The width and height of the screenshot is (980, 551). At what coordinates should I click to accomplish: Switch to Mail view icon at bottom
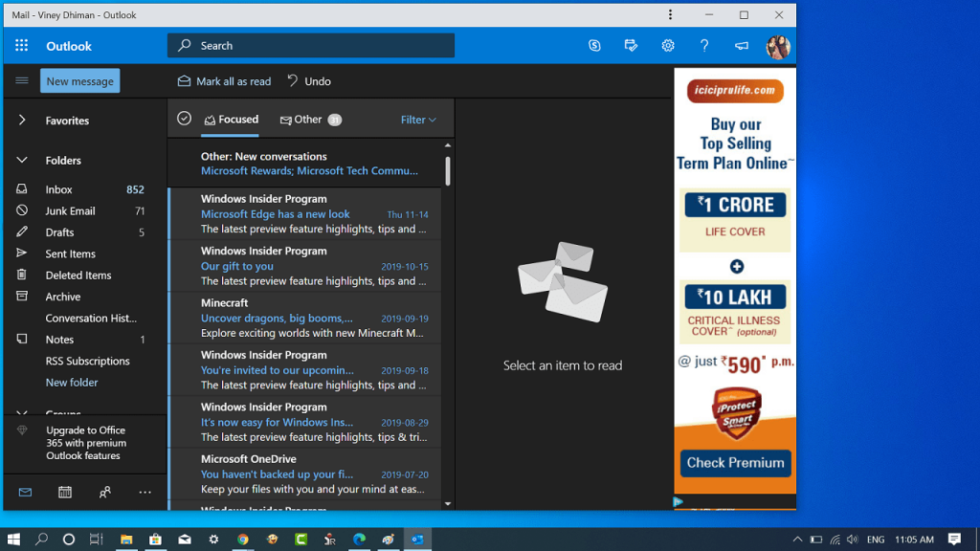coord(25,493)
